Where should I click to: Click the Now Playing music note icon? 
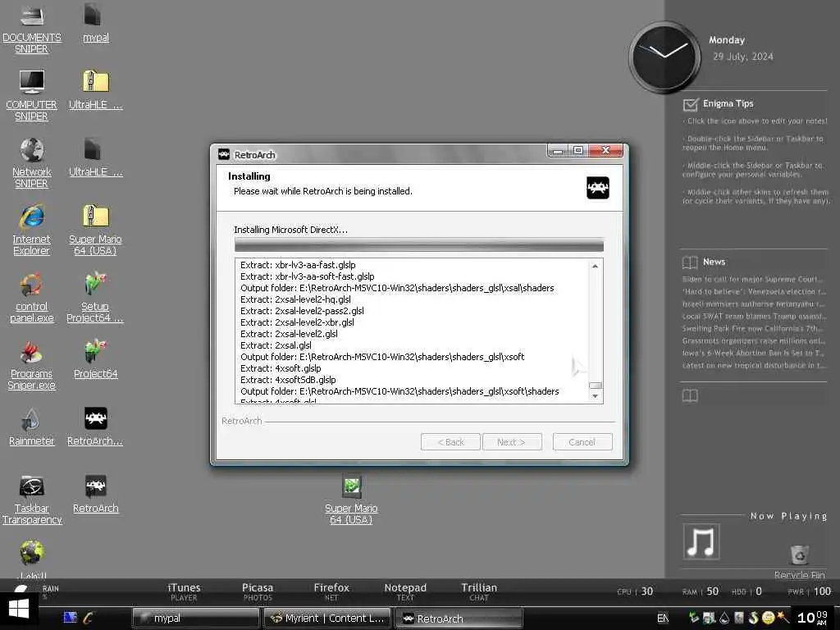[x=701, y=541]
